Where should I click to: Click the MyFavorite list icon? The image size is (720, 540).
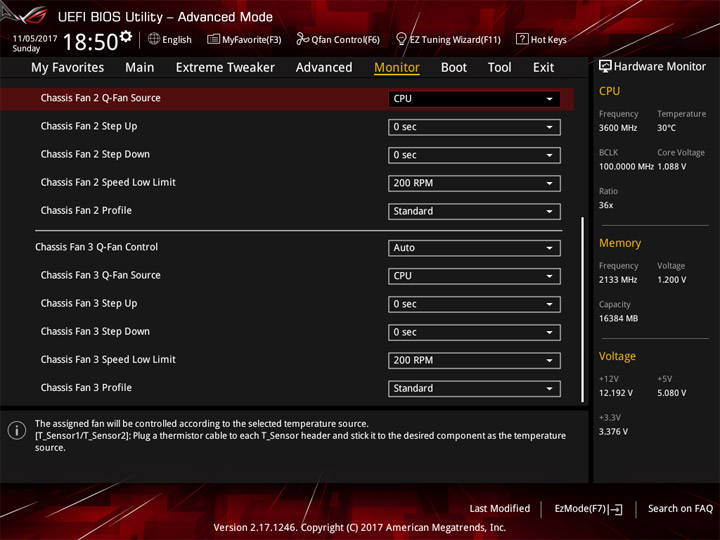point(213,39)
